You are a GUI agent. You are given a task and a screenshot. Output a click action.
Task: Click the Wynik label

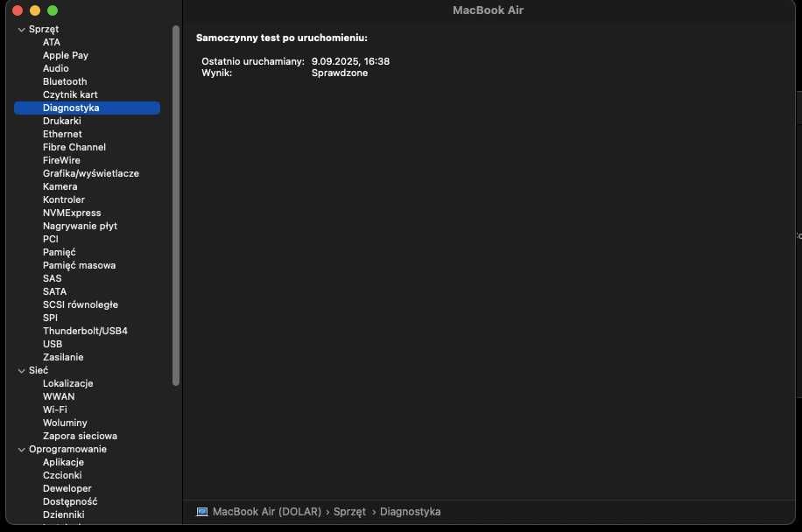point(216,73)
